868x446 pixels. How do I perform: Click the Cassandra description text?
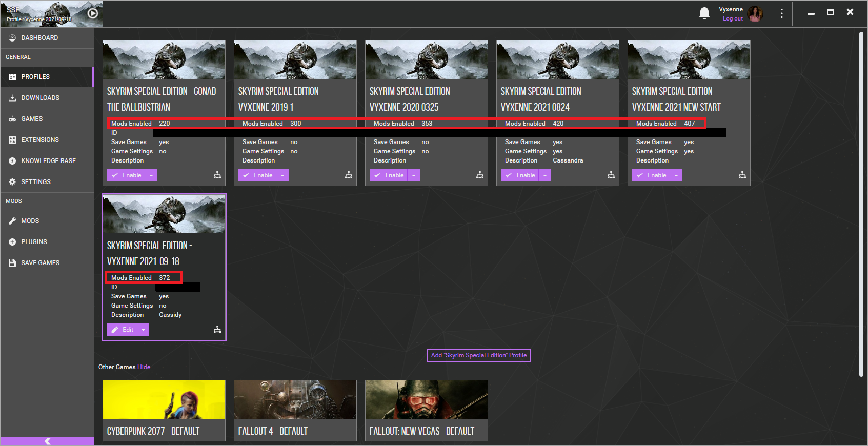click(x=568, y=160)
